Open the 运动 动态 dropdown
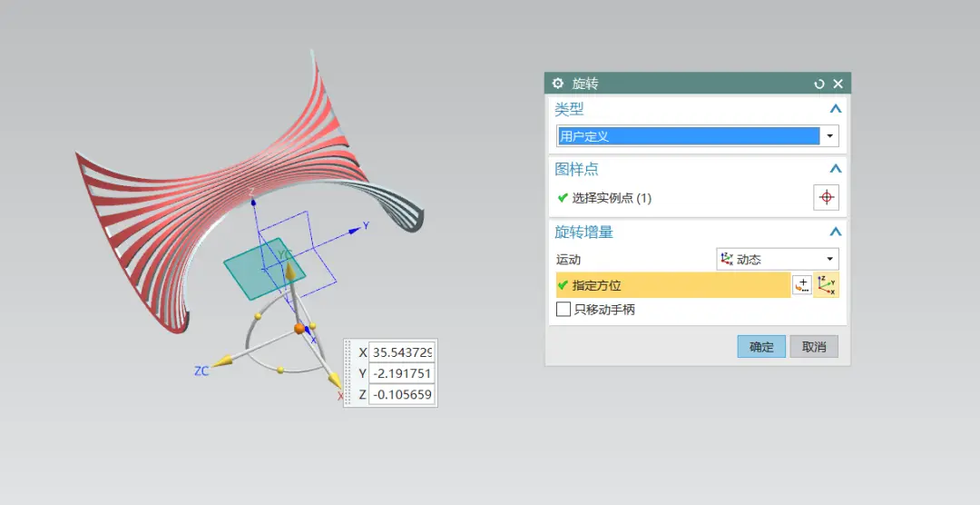This screenshot has height=505, width=980. [777, 259]
